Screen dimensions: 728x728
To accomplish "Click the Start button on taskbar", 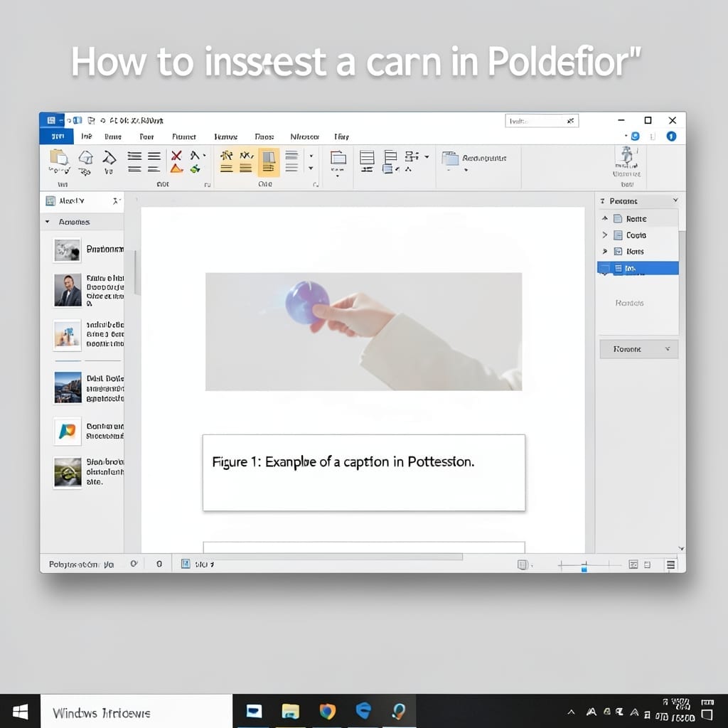I will point(20,711).
